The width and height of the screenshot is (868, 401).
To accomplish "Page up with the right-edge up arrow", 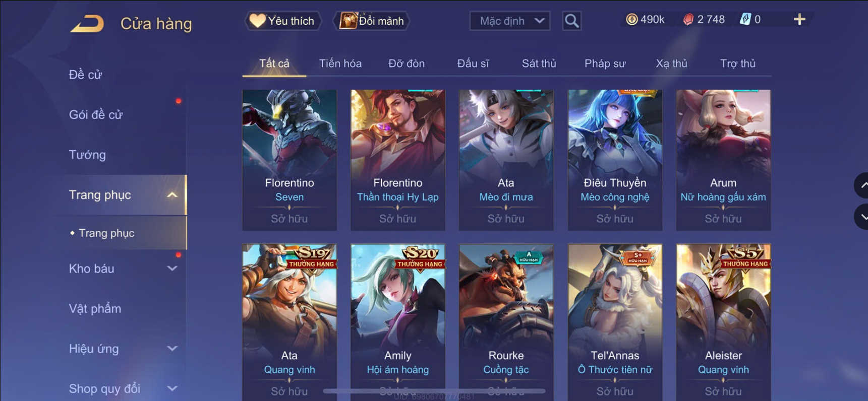I will (x=861, y=185).
